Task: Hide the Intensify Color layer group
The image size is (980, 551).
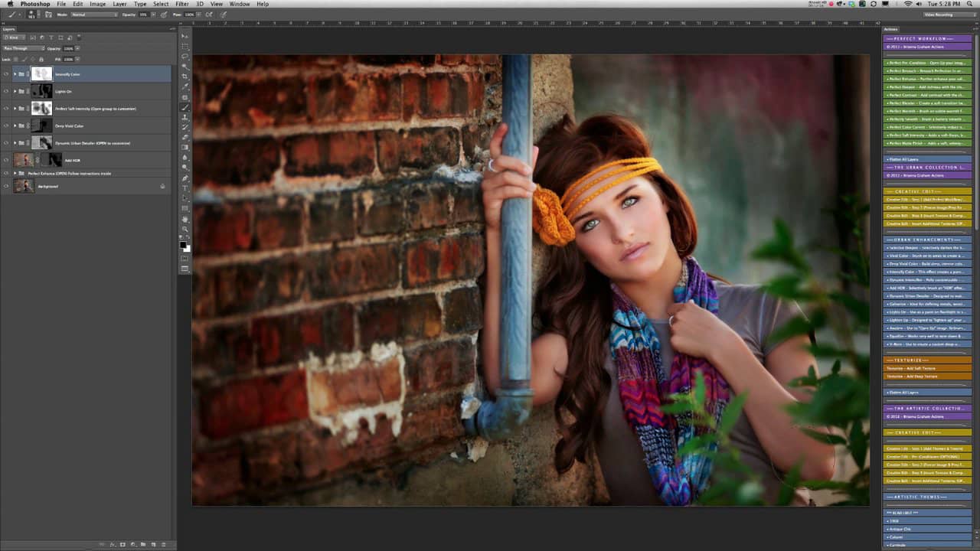Action: click(6, 74)
